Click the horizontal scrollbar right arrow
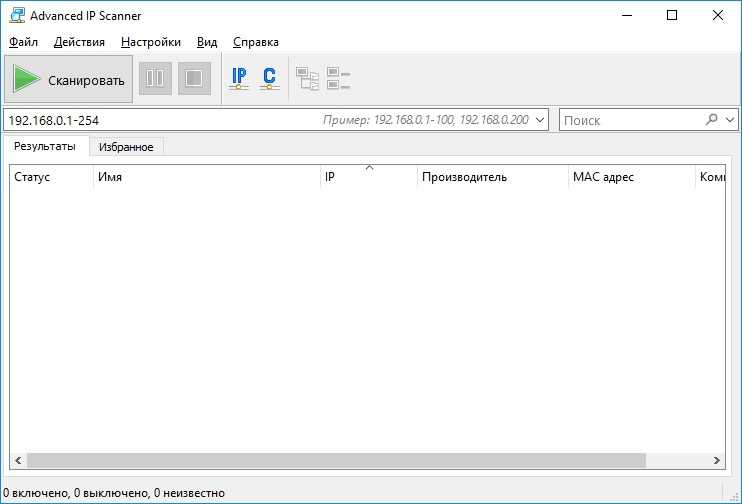742x504 pixels. [716, 460]
